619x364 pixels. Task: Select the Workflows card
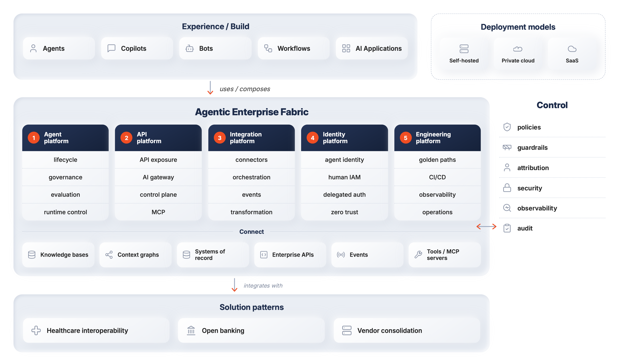tap(294, 48)
